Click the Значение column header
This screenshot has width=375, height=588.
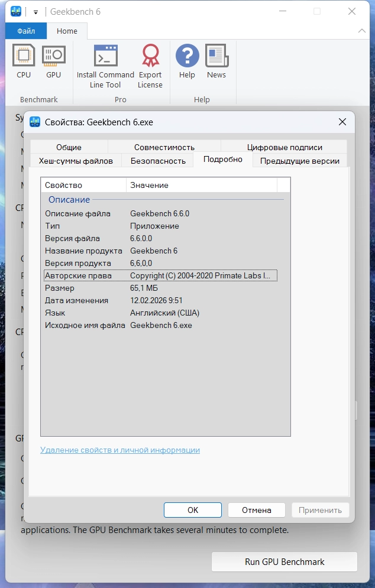[202, 185]
